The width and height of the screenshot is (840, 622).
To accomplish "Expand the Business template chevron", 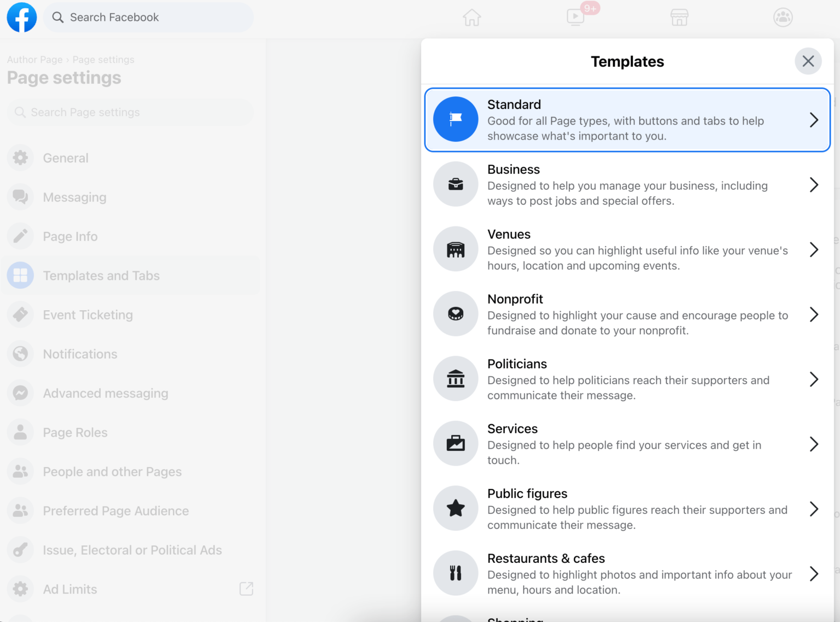I will point(814,185).
